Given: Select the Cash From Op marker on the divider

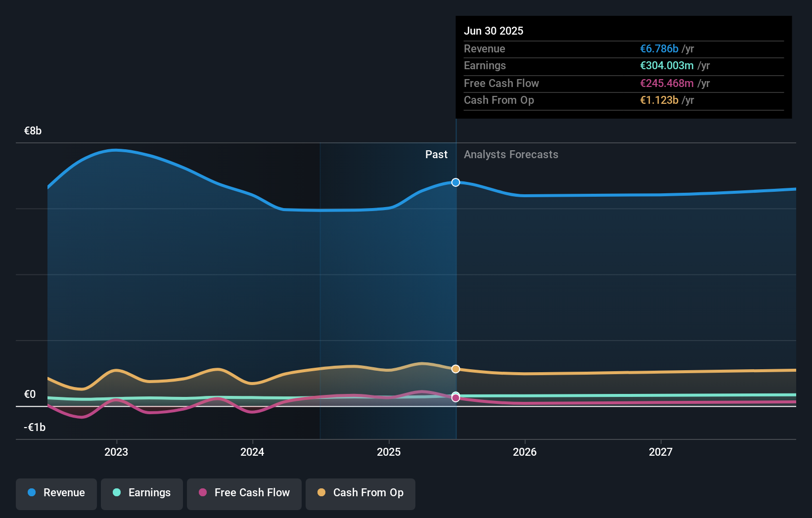Looking at the screenshot, I should [455, 368].
